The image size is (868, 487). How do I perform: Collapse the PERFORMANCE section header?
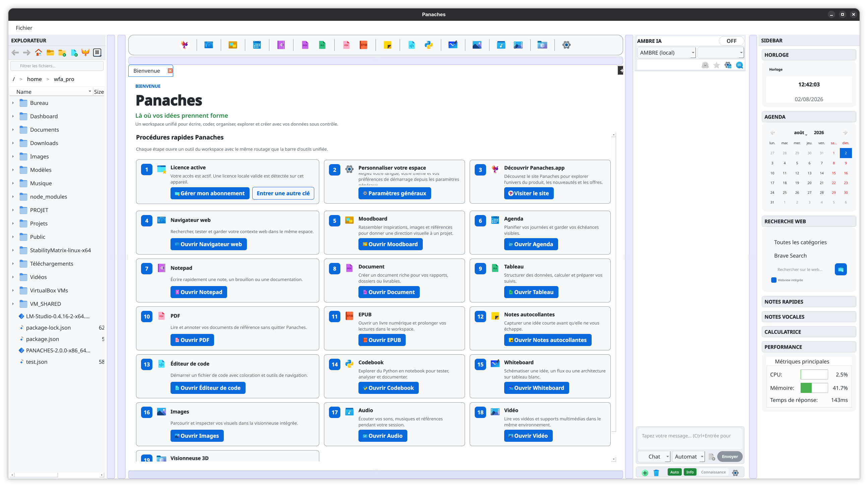pos(809,347)
